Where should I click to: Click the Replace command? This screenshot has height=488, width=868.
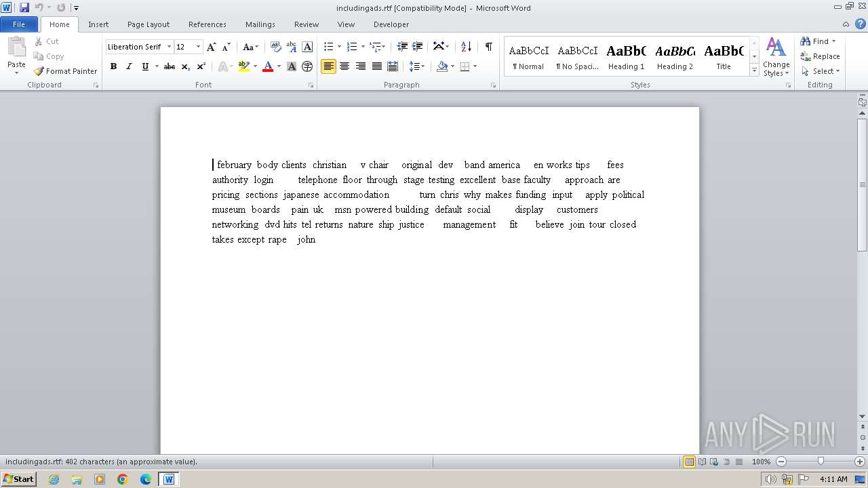[x=820, y=56]
